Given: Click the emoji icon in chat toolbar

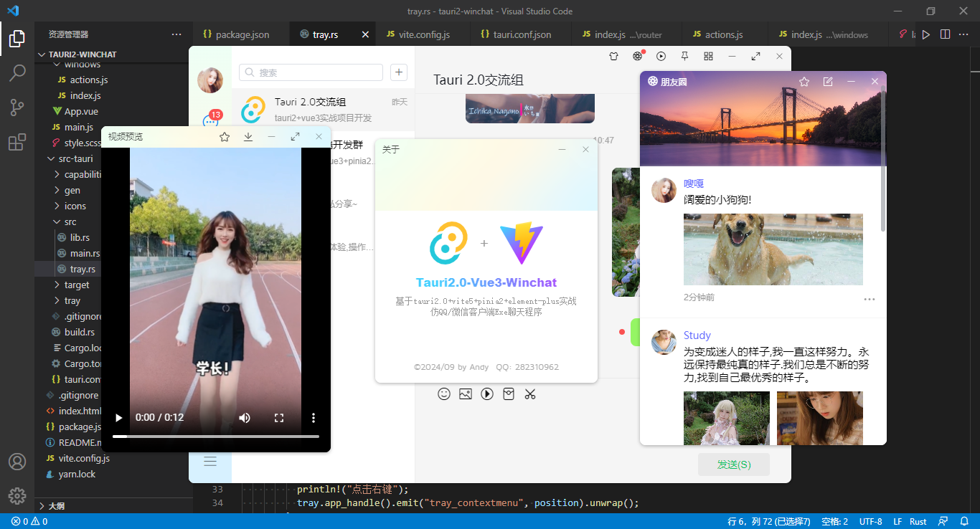Looking at the screenshot, I should coord(444,394).
